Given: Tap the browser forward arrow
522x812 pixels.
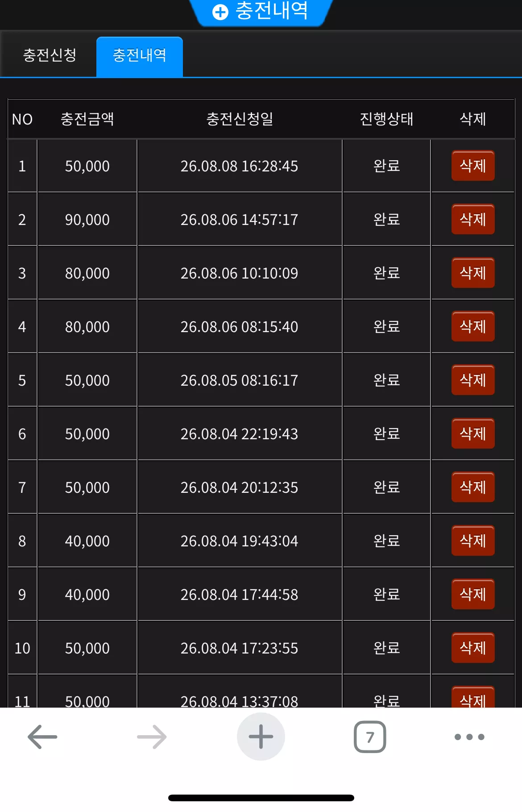Looking at the screenshot, I should pos(152,737).
